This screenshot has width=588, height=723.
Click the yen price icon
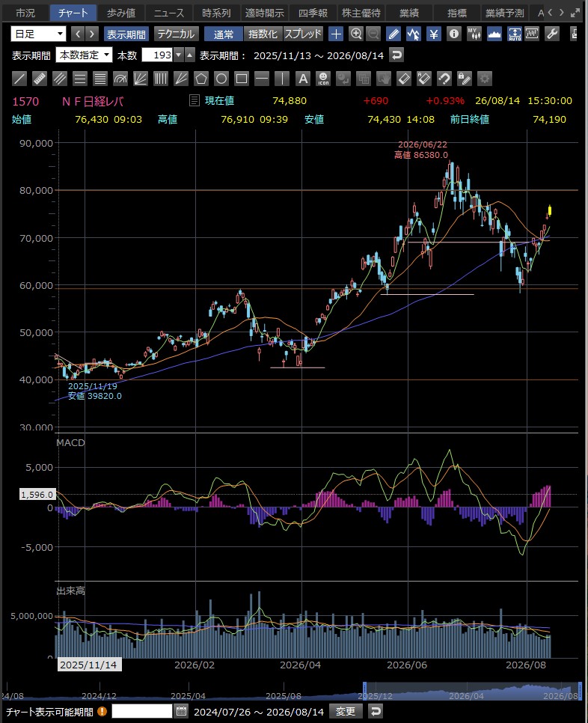click(x=434, y=34)
